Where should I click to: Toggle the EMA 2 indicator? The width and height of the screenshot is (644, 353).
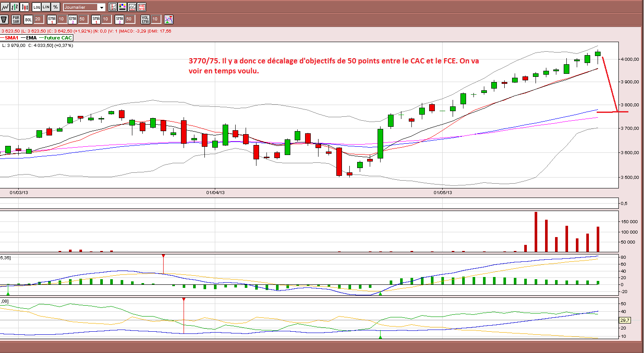[x=72, y=19]
